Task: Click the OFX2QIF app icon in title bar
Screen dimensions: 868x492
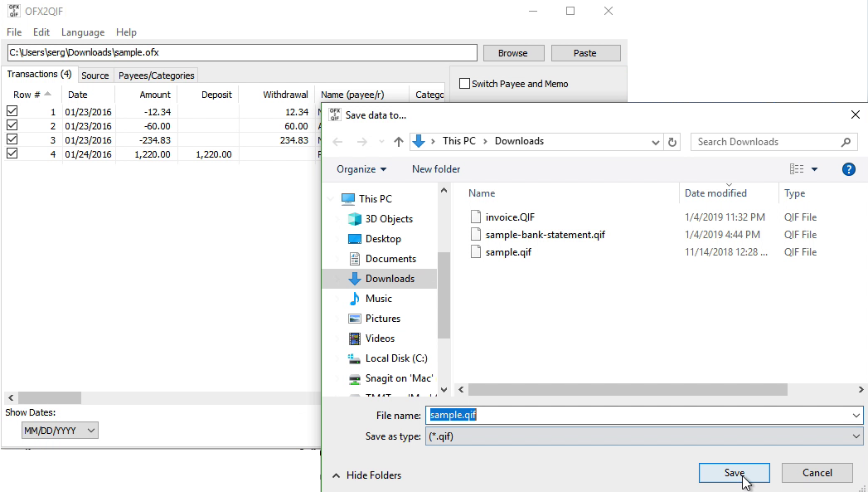Action: 14,11
